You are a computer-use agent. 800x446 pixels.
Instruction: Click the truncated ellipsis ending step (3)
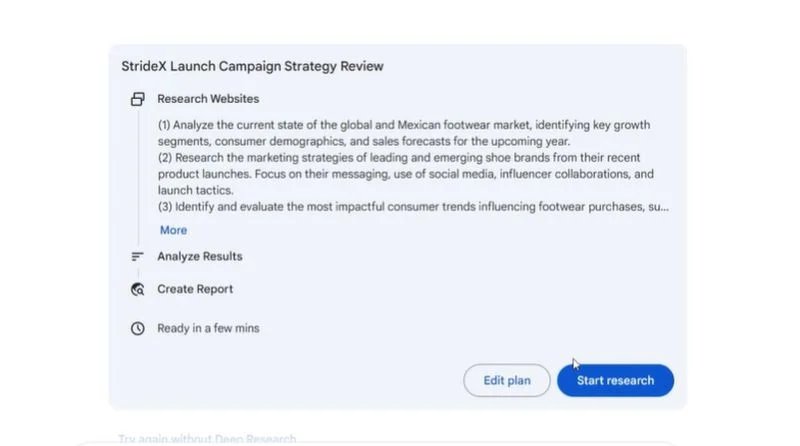pyautogui.click(x=662, y=207)
